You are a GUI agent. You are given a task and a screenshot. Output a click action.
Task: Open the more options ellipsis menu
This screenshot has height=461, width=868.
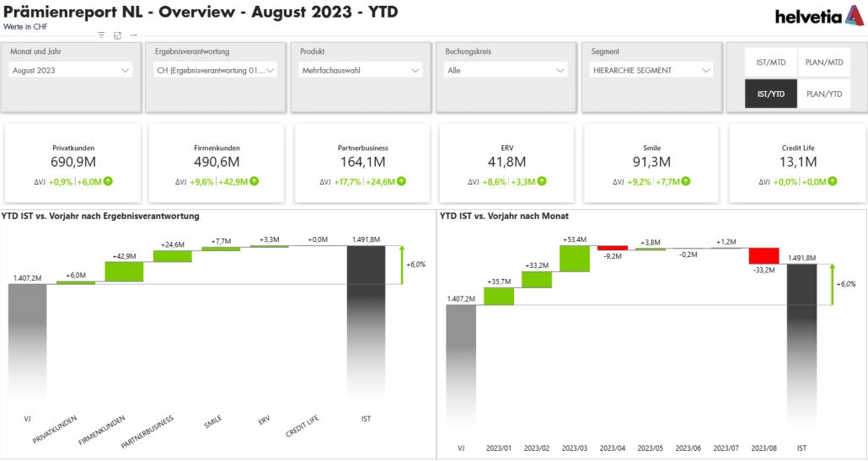[133, 35]
